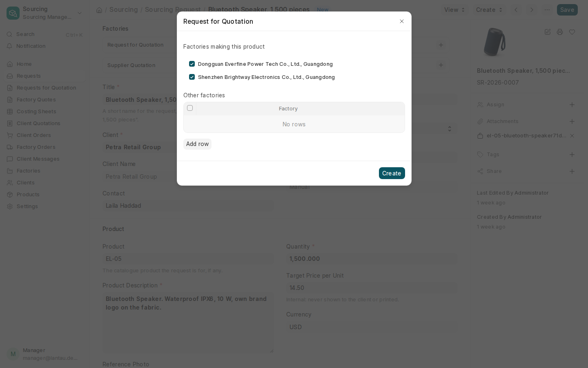The width and height of the screenshot is (588, 368).
Task: Click the print icon in right panel
Action: [560, 32]
